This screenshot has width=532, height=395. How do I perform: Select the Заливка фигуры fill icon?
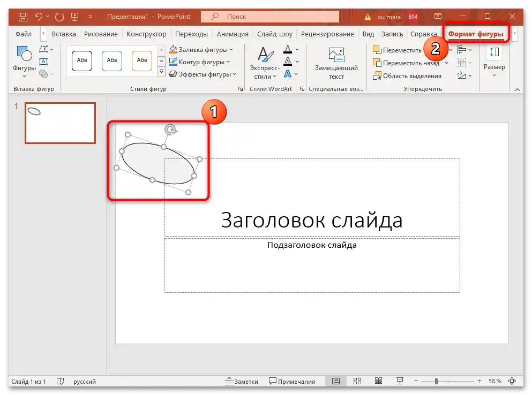(173, 50)
